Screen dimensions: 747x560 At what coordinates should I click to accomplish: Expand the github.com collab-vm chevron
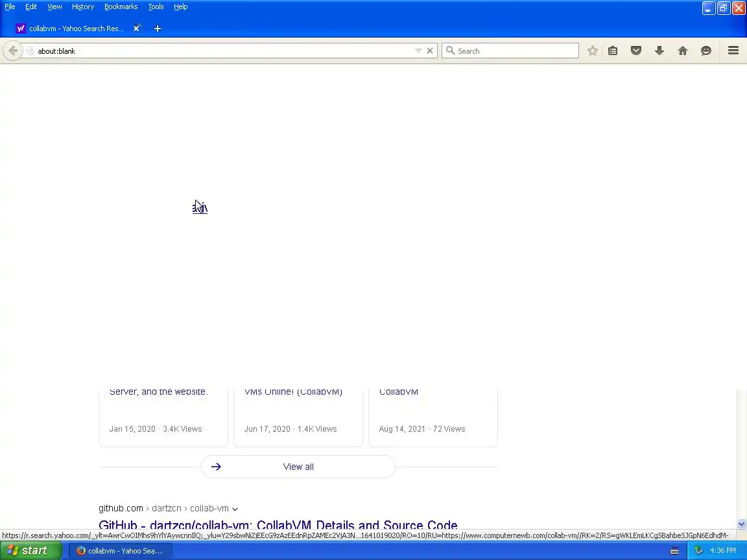235,509
